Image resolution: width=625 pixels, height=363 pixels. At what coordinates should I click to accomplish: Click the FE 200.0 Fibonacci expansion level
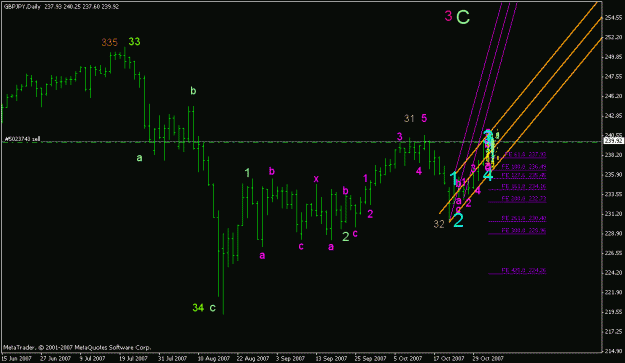click(x=523, y=198)
